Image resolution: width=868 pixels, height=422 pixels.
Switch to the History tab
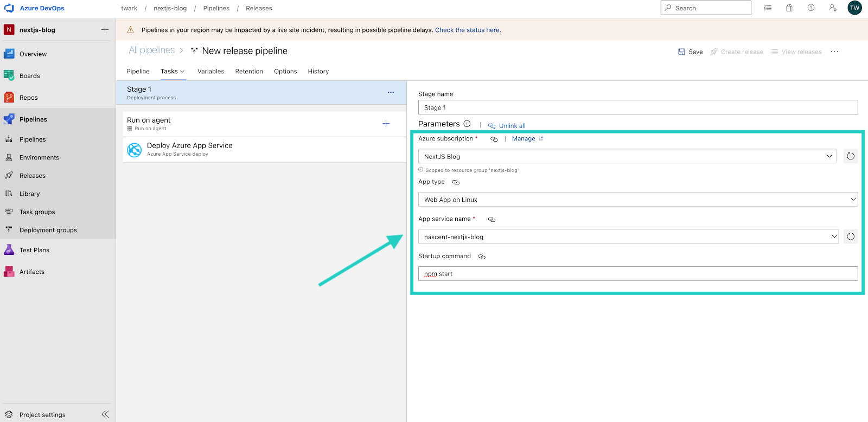[x=318, y=71]
